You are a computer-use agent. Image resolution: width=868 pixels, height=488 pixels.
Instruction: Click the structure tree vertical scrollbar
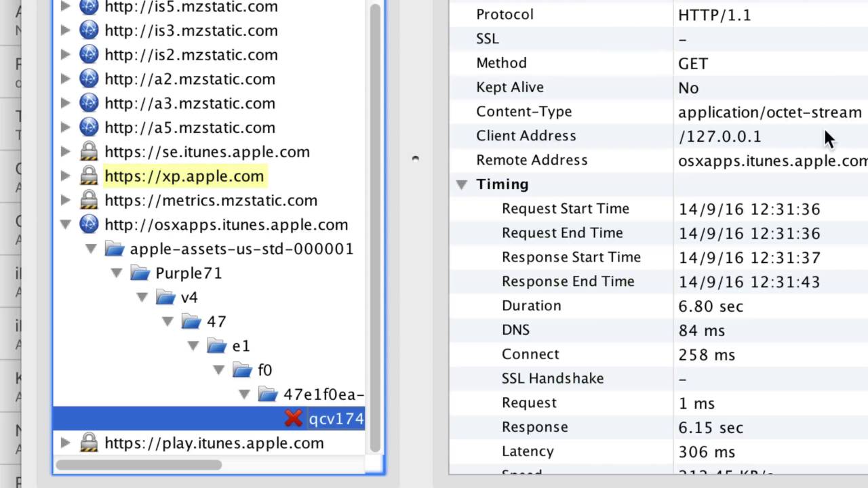(x=375, y=228)
